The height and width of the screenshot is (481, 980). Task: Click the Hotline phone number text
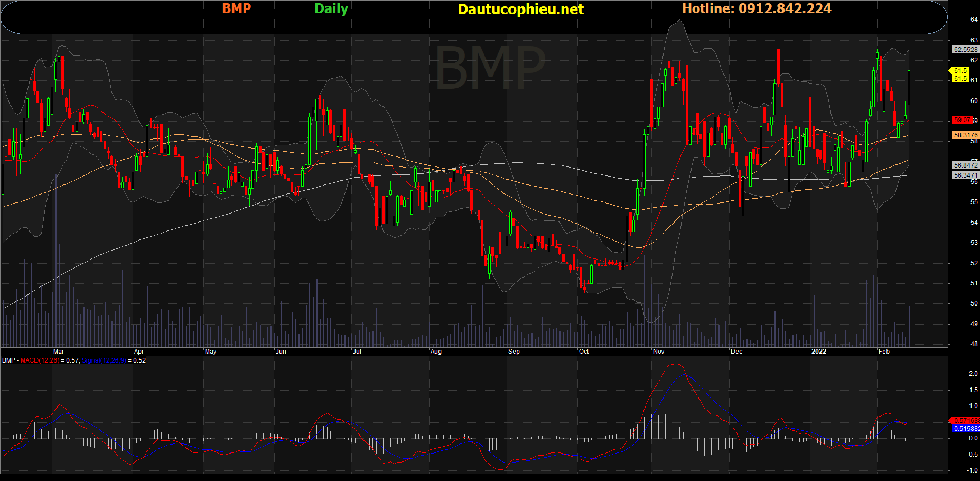coord(757,8)
